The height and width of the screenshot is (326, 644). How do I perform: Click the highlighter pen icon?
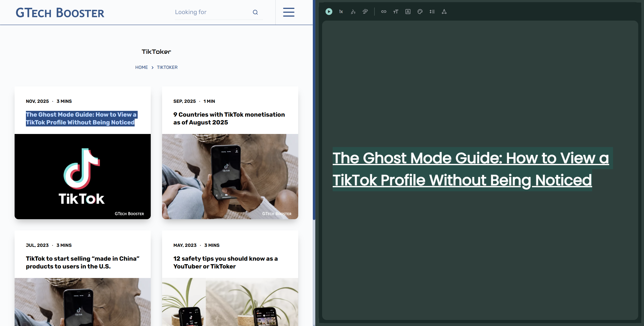[365, 12]
